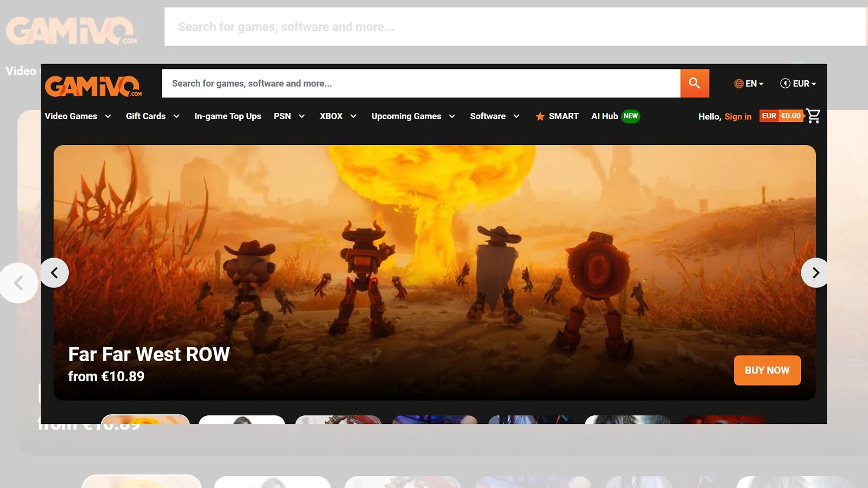Click the orange magnifier search button

[x=694, y=84]
